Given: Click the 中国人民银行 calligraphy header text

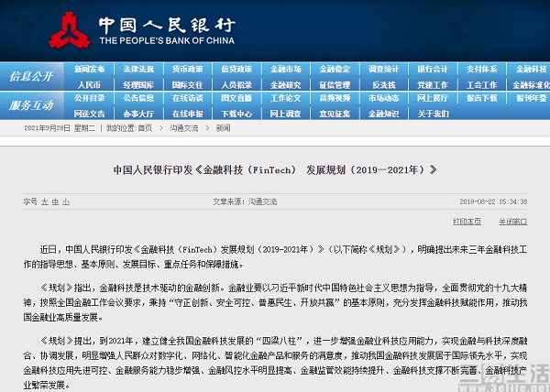Looking at the screenshot, I should tap(167, 26).
